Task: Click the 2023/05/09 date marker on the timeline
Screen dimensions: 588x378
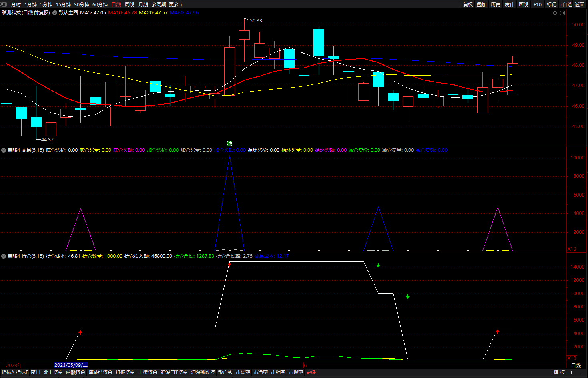Action: tap(71, 365)
